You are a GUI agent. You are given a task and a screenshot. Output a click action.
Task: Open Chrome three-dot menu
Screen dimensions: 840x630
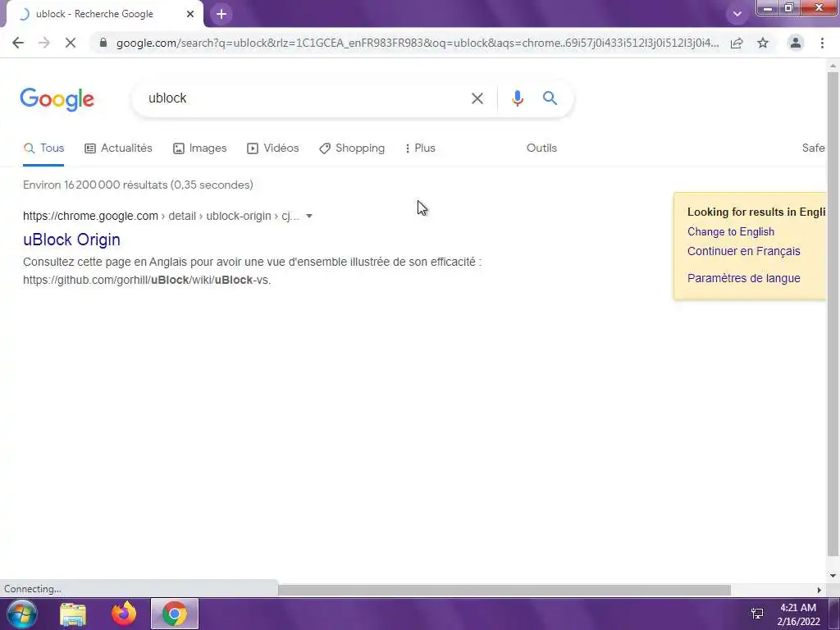tap(822, 43)
